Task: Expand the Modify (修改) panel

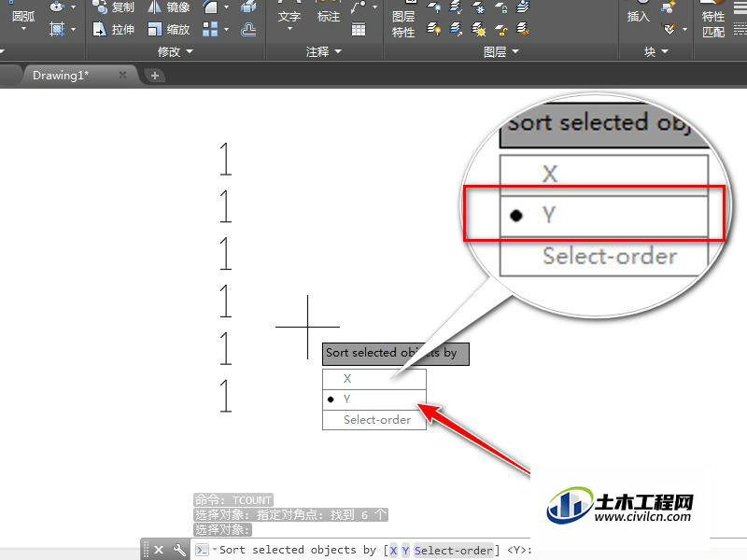Action: [x=176, y=51]
